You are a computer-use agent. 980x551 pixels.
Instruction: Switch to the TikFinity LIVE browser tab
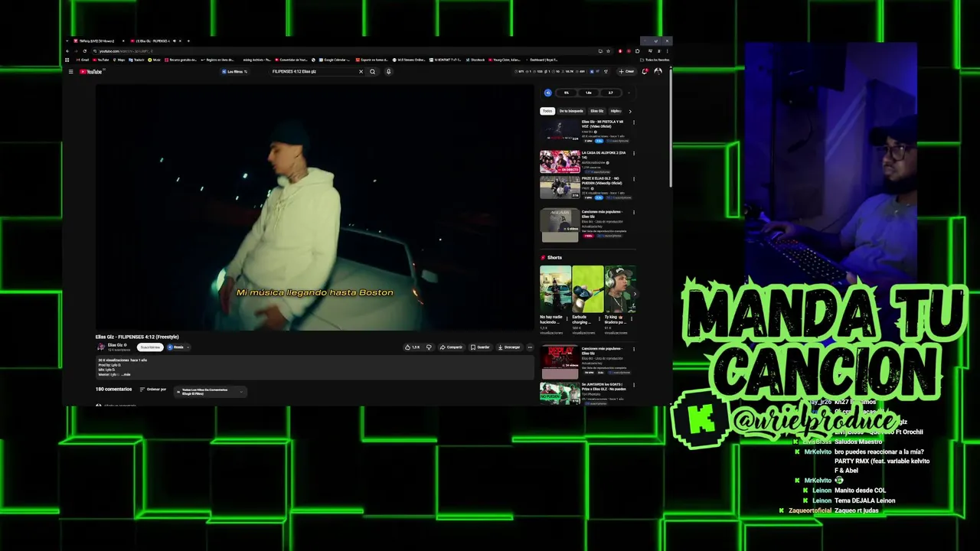(x=100, y=41)
